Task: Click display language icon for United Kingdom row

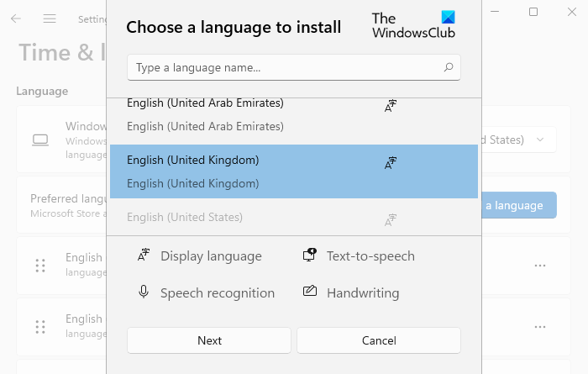Action: coord(390,163)
